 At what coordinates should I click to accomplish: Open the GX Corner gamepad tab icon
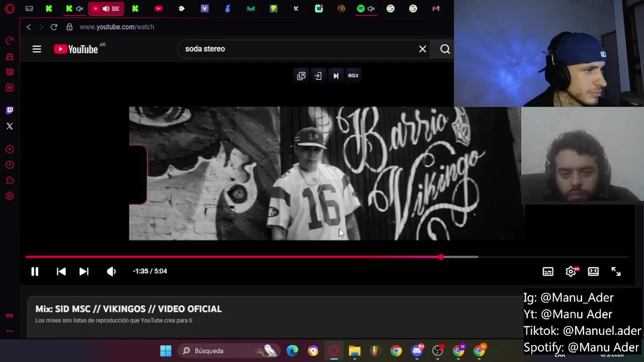click(29, 9)
